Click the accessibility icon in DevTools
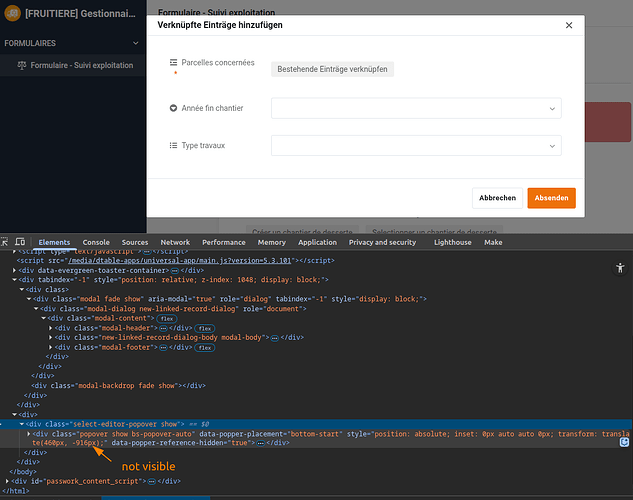This screenshot has height=500, width=633. coord(621,267)
